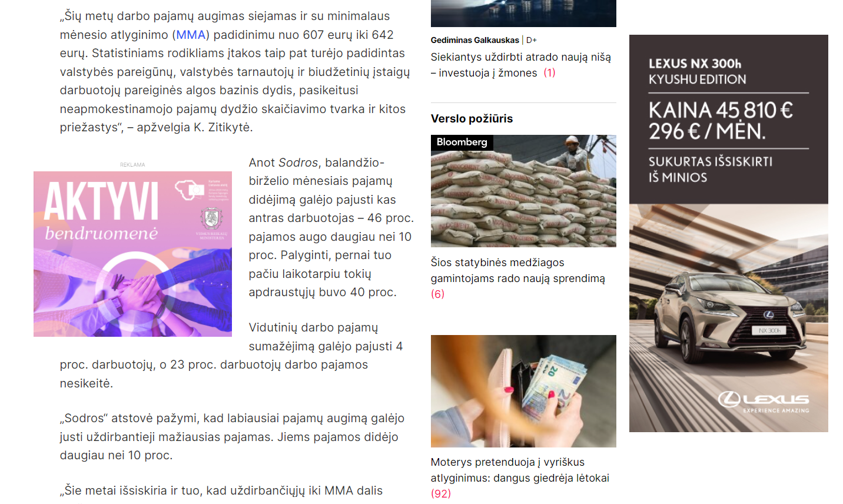
Task: Open article Siekiantys uždirbti atrado naują nišą
Action: tap(520, 65)
